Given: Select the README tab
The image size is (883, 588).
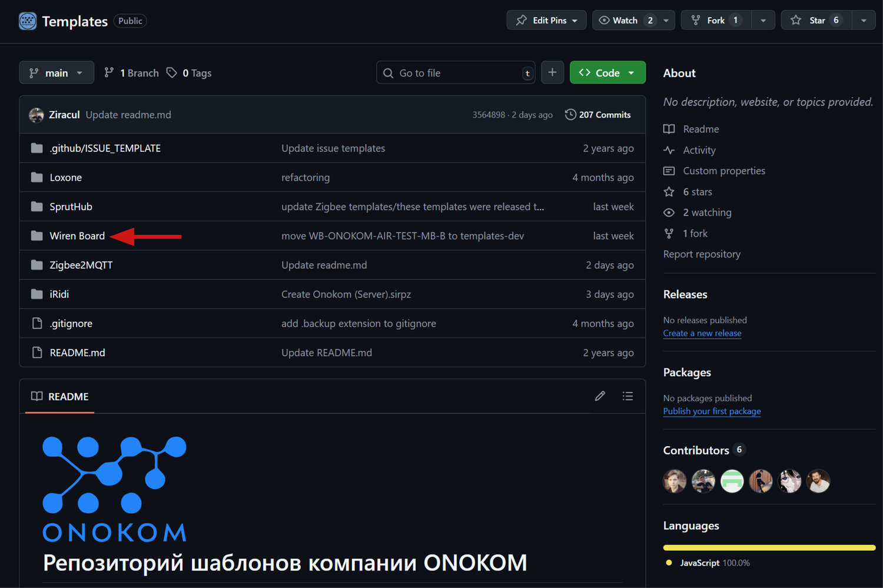Looking at the screenshot, I should click(x=60, y=397).
